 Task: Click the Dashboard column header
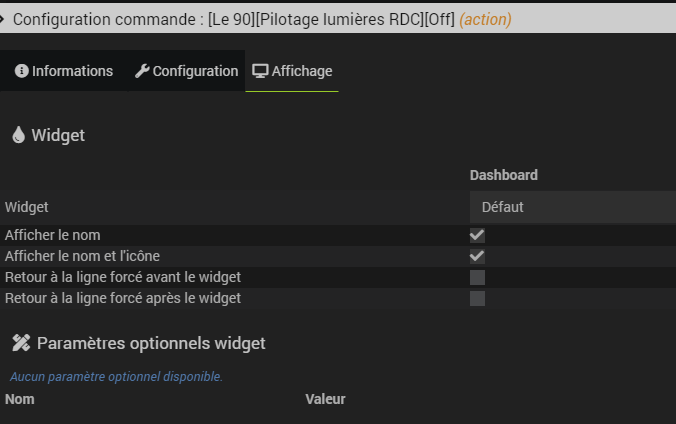coord(504,175)
